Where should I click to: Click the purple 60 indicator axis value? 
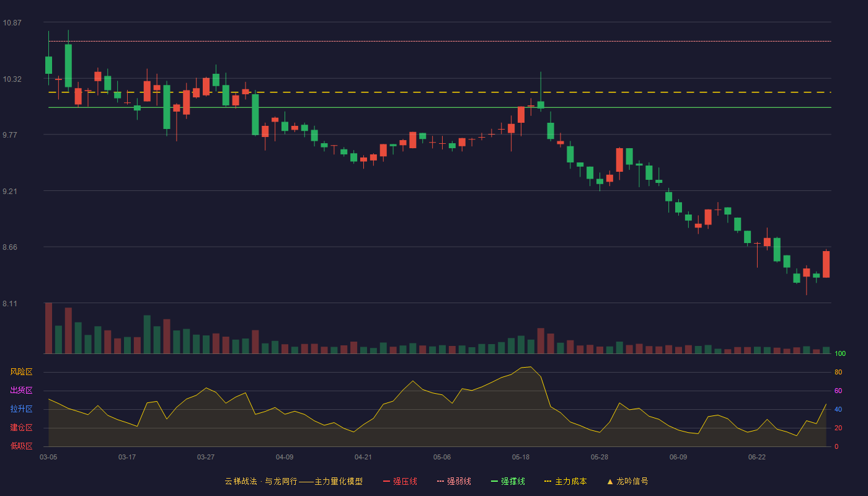pyautogui.click(x=838, y=391)
